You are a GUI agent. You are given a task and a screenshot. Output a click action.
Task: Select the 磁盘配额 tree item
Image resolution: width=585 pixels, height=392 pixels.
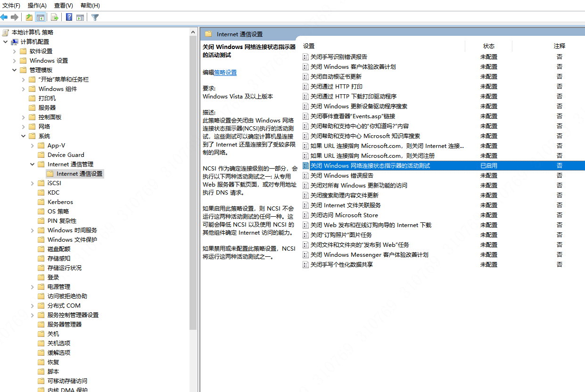click(59, 249)
